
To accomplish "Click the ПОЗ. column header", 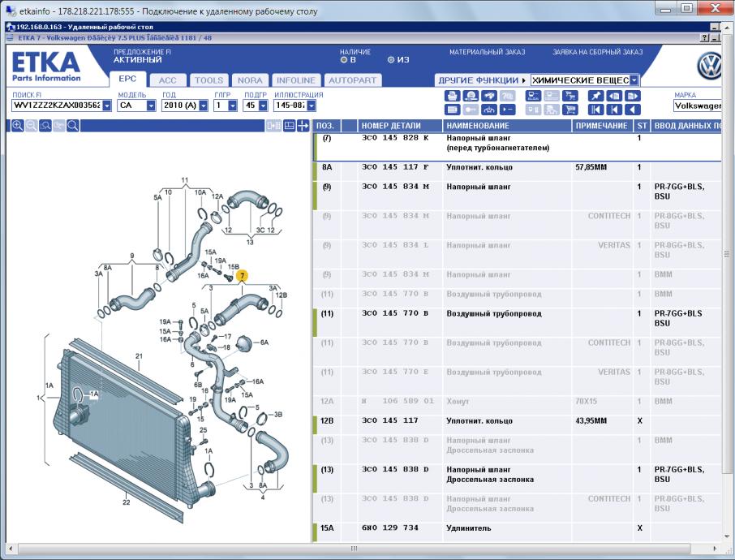I will (x=327, y=126).
